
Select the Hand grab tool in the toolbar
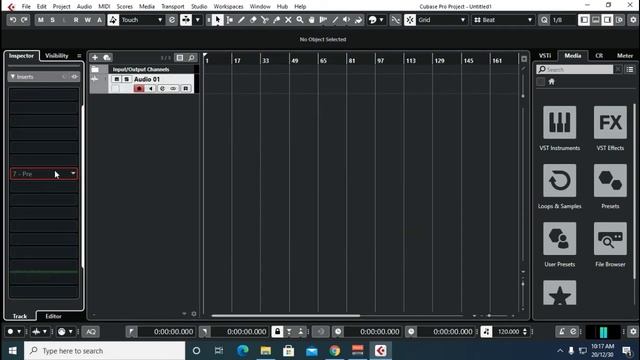point(311,20)
